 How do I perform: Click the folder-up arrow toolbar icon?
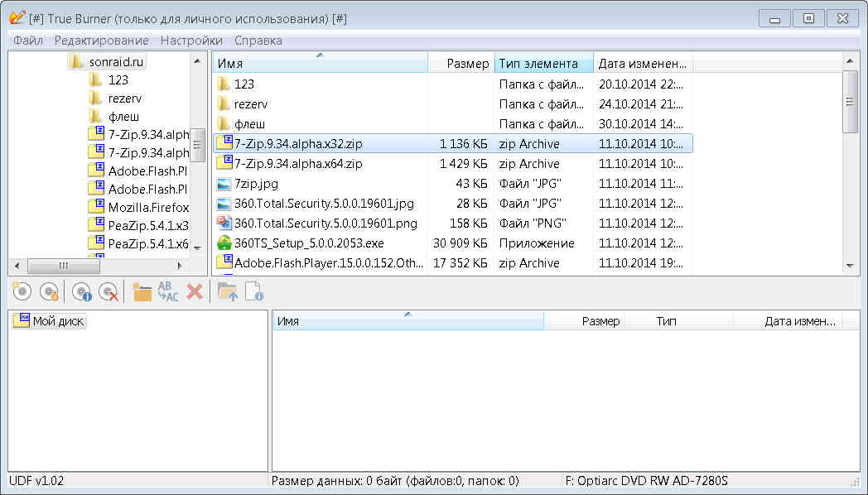click(x=228, y=291)
